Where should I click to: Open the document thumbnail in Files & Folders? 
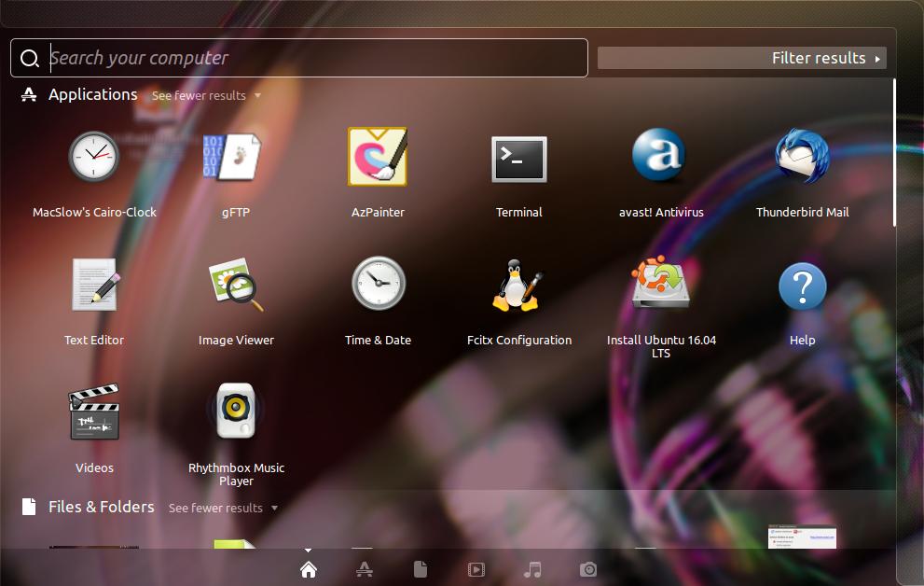point(802,537)
